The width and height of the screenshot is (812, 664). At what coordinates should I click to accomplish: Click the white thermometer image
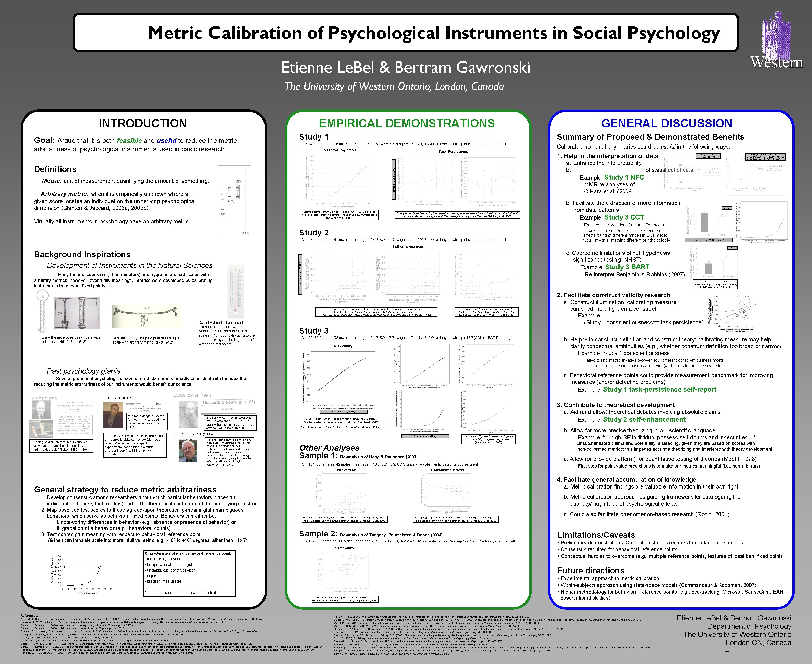[x=235, y=292]
